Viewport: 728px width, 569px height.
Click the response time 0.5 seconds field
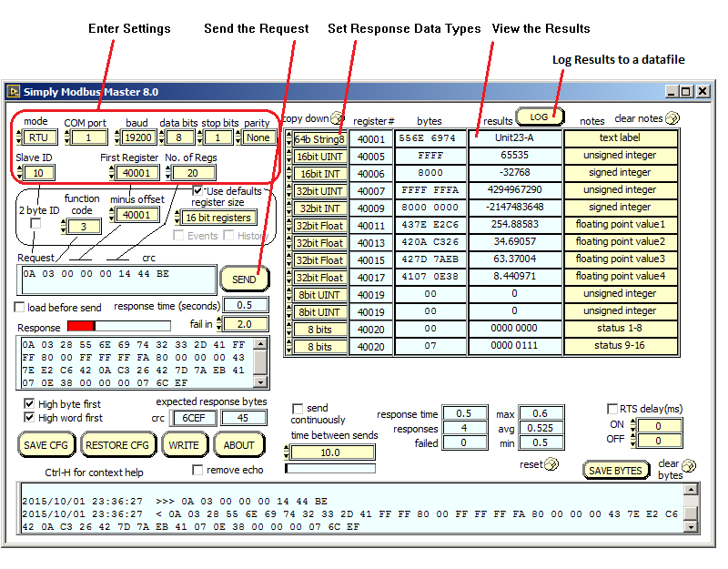(x=245, y=305)
